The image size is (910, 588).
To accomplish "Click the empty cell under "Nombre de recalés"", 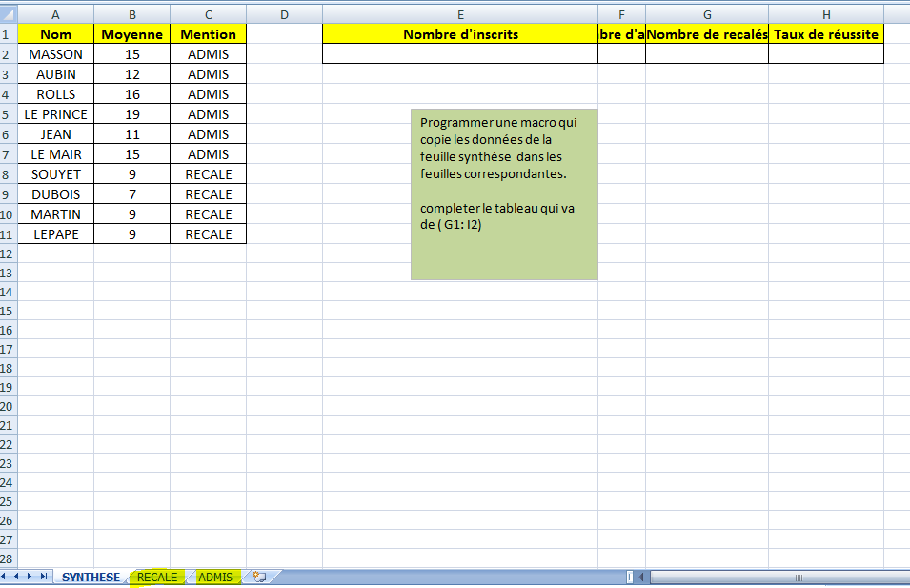I will pos(707,54).
